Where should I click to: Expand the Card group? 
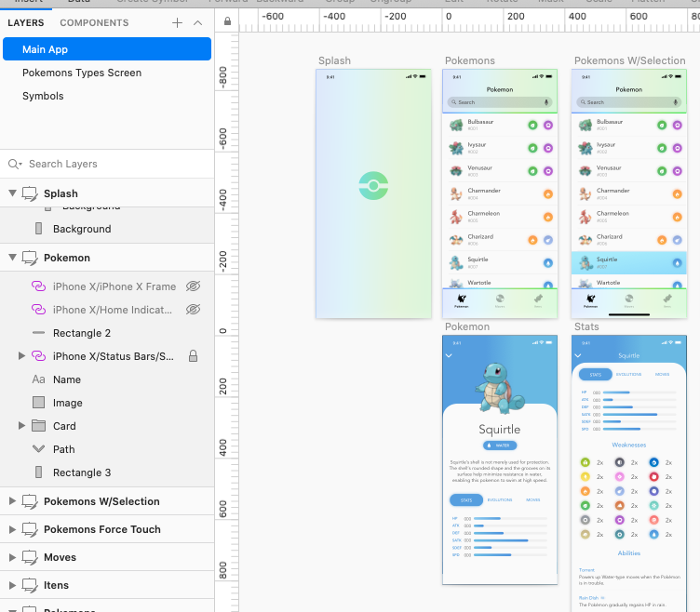(x=21, y=426)
